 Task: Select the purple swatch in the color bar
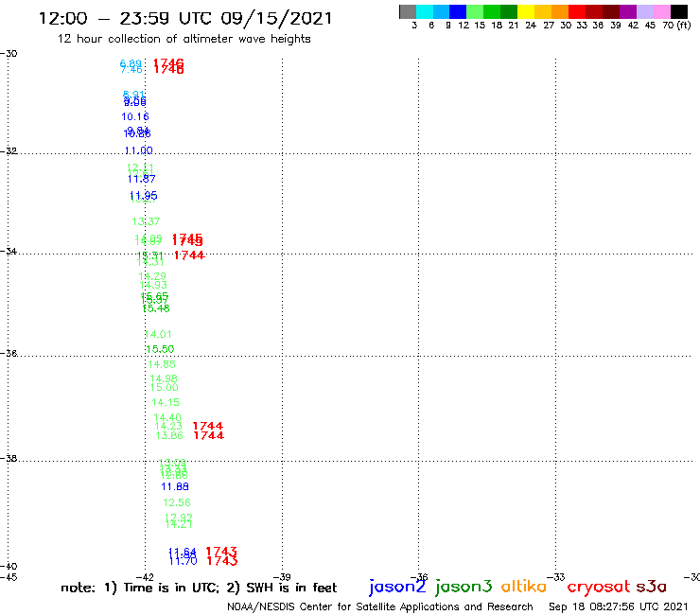click(628, 11)
